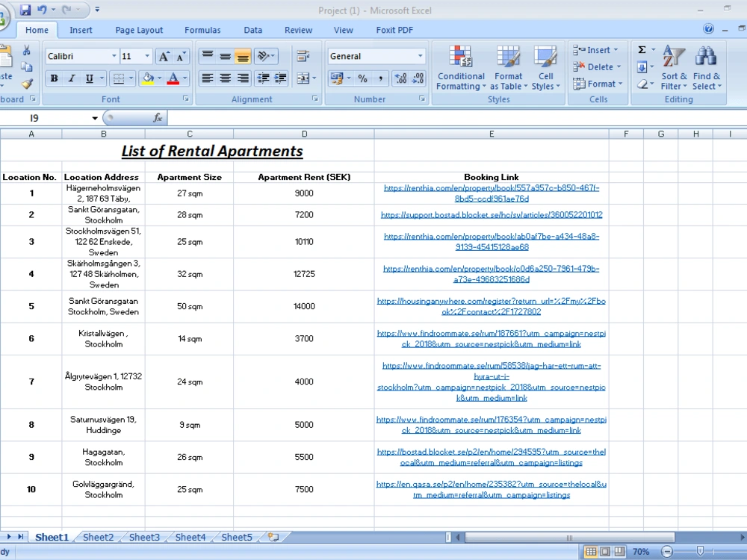The height and width of the screenshot is (560, 747).
Task: Open the en.qasa.se booking link
Action: click(492, 490)
